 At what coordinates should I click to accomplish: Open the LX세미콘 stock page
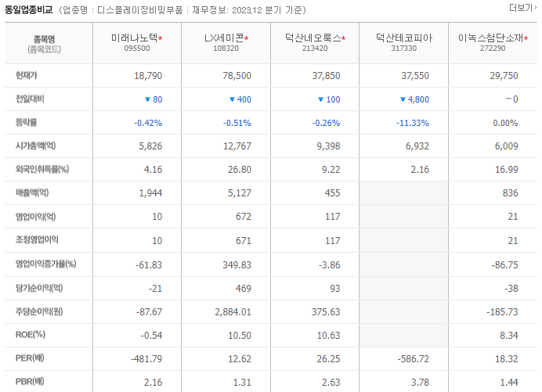pyautogui.click(x=224, y=38)
